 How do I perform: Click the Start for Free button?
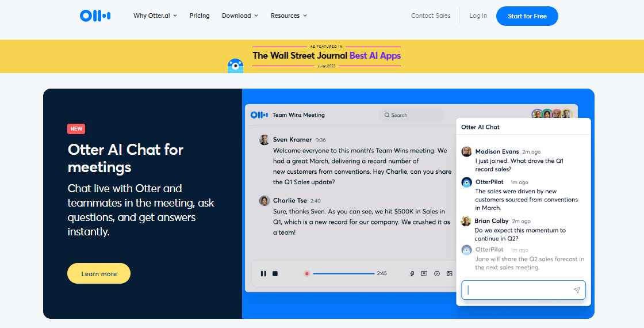pos(527,16)
